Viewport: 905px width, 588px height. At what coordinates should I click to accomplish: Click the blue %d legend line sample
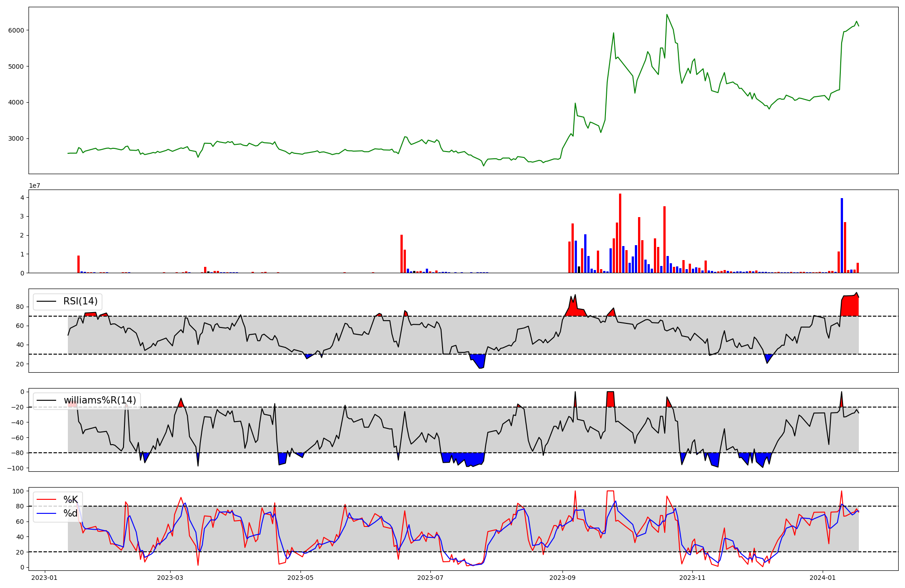(46, 513)
